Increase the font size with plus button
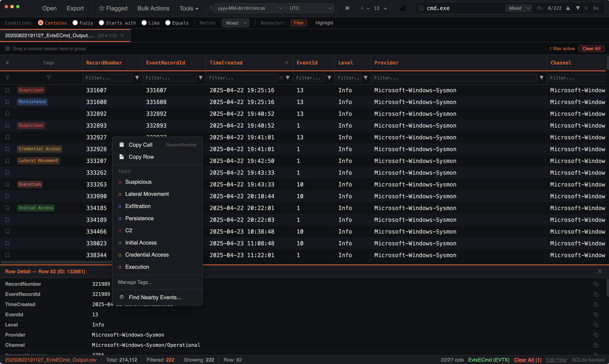The height and width of the screenshot is (364, 609). (x=385, y=8)
